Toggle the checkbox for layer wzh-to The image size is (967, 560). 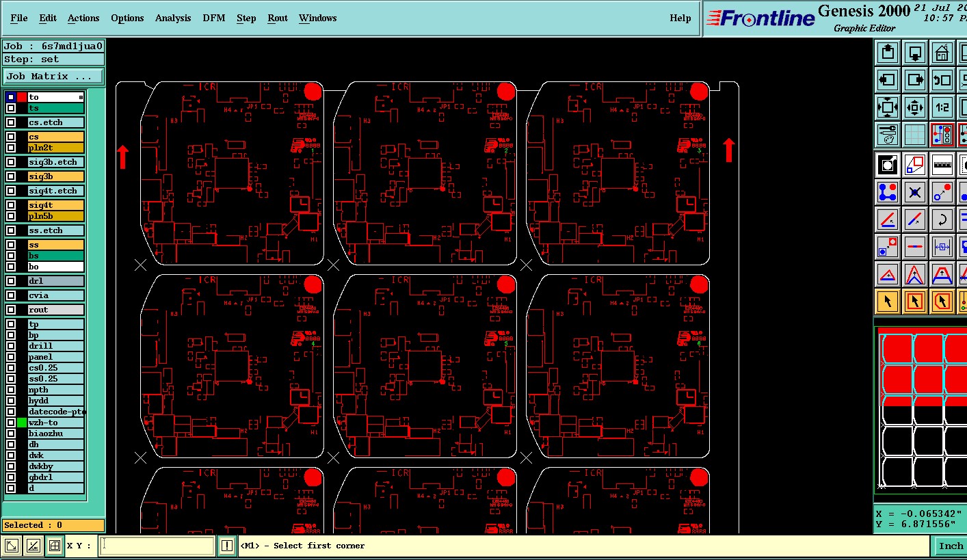coord(11,423)
